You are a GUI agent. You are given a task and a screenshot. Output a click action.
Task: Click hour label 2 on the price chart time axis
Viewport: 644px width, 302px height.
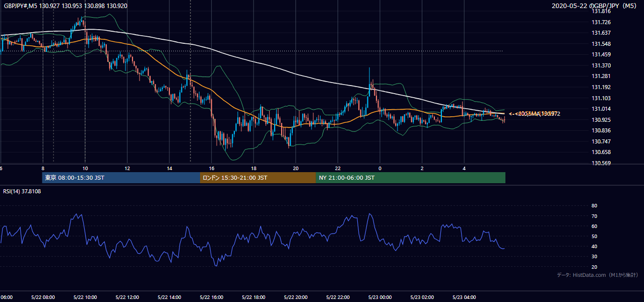tap(422, 168)
